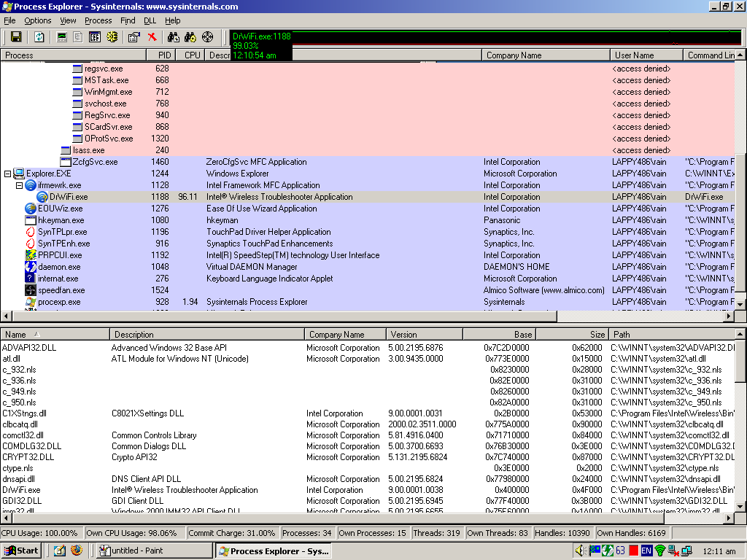Sort processes by the PID column header
The width and height of the screenshot is (747, 560).
pyautogui.click(x=161, y=55)
